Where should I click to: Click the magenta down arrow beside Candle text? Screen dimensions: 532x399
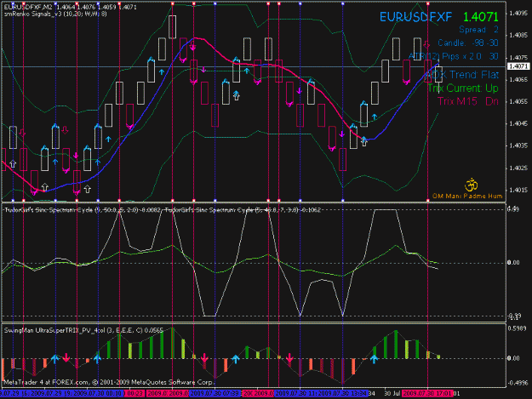pyautogui.click(x=426, y=44)
